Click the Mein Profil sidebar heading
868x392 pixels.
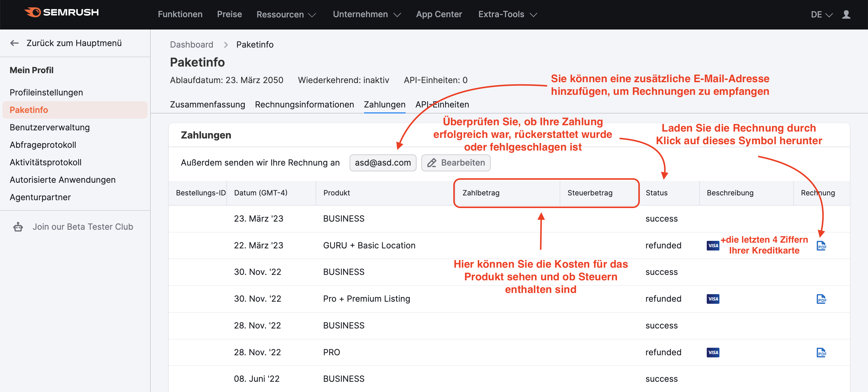31,70
